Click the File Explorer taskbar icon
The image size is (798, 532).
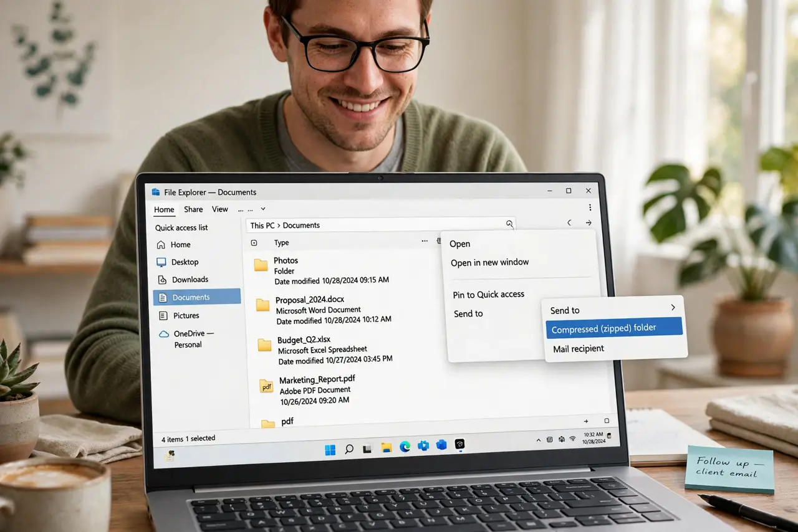tap(387, 447)
